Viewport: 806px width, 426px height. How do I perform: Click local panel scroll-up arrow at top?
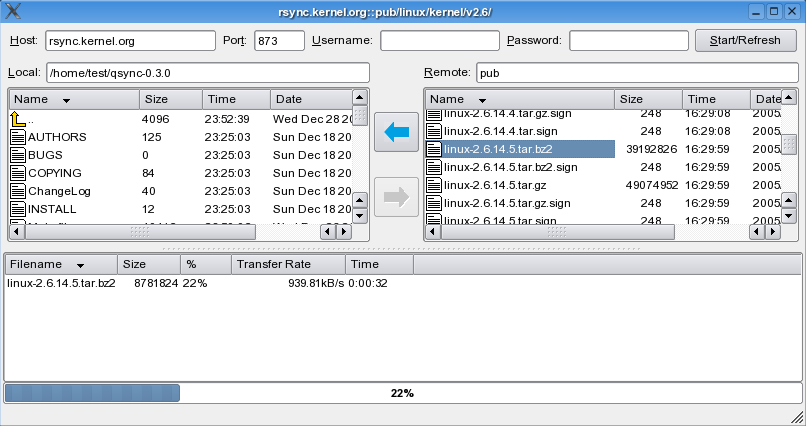[x=360, y=97]
